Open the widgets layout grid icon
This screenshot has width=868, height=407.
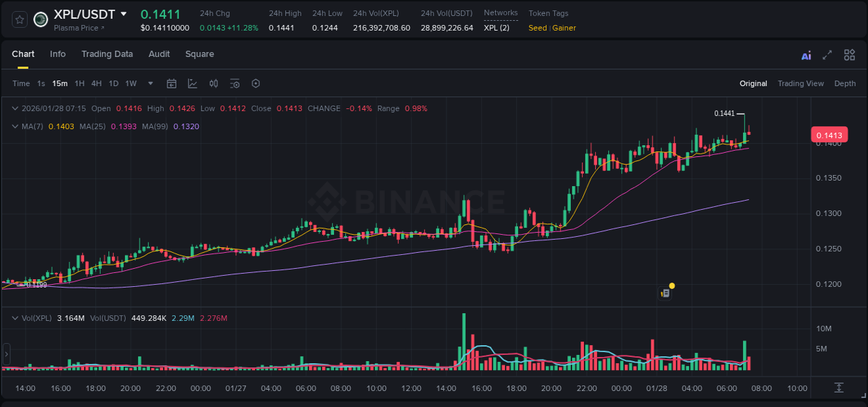849,54
